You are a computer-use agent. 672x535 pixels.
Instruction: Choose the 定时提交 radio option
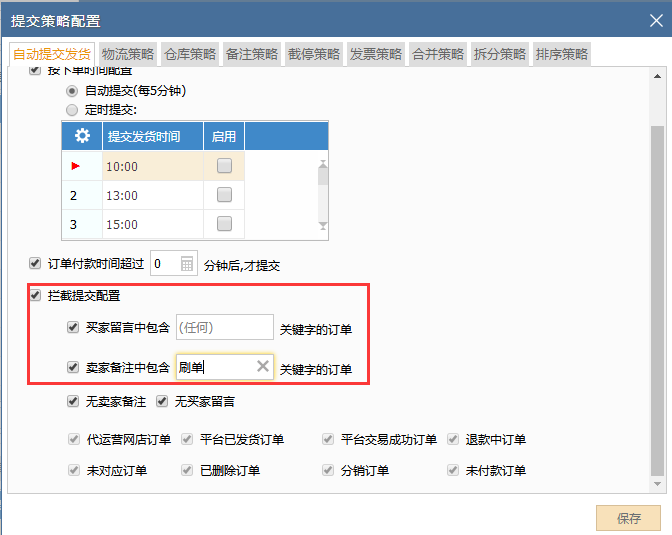(x=71, y=109)
